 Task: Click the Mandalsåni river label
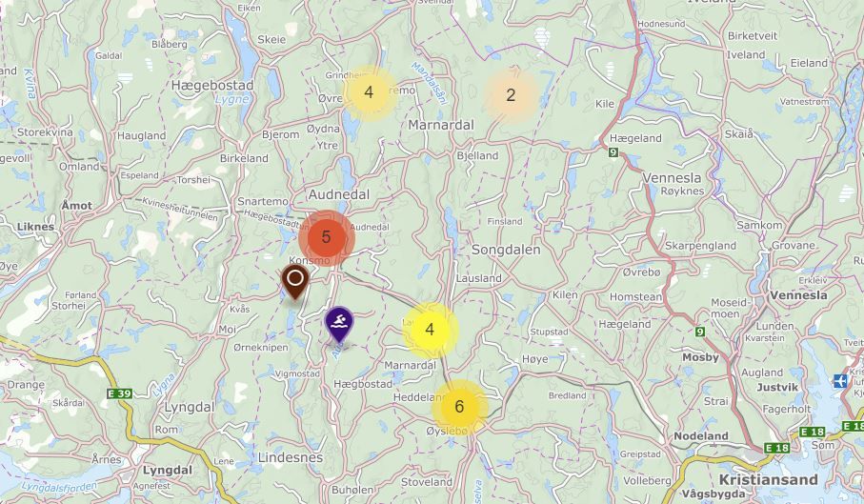click(428, 83)
